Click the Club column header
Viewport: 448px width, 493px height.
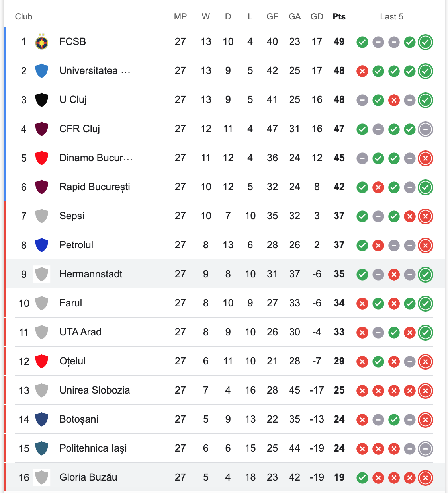coord(23,17)
